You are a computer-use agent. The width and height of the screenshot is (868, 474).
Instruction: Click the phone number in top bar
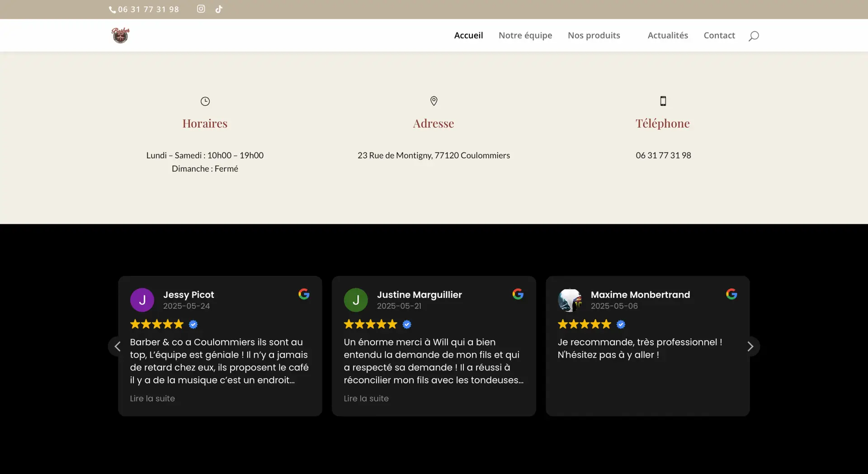click(148, 9)
